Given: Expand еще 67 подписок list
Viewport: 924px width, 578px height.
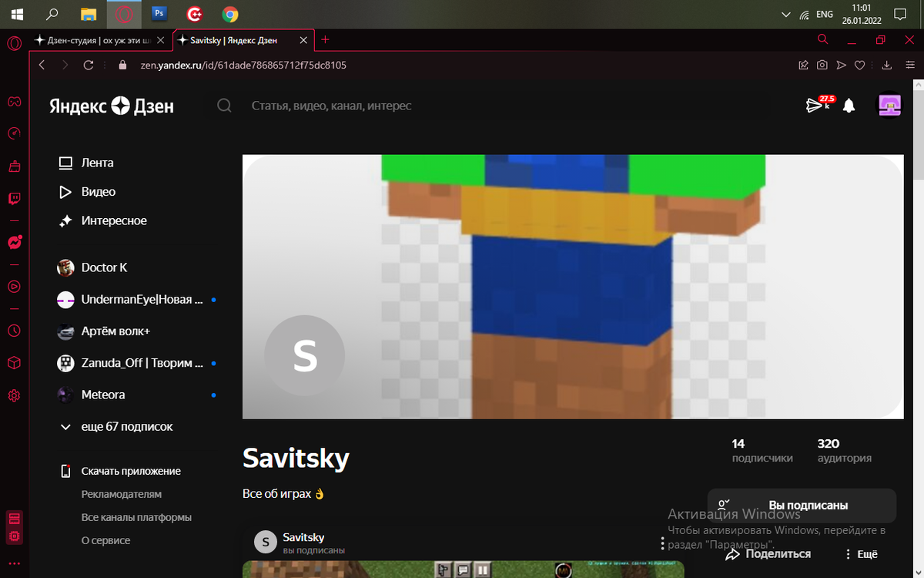Looking at the screenshot, I should [116, 426].
